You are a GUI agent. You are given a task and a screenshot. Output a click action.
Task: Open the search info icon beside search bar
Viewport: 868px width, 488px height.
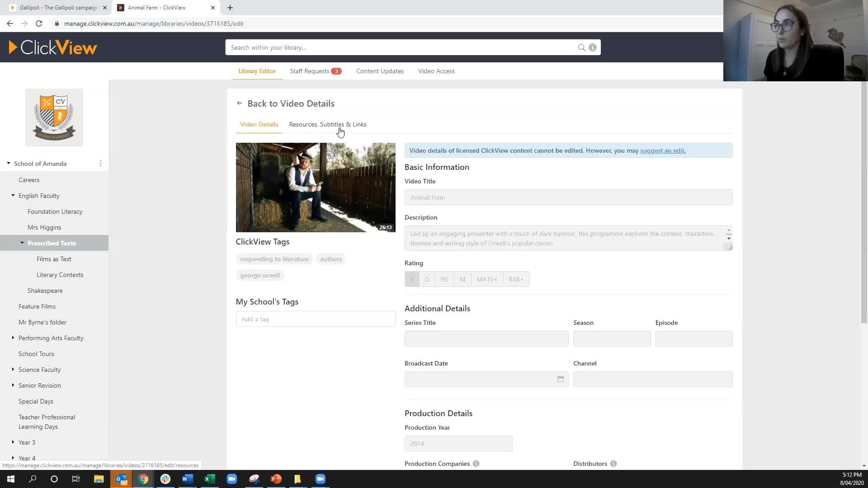[592, 47]
